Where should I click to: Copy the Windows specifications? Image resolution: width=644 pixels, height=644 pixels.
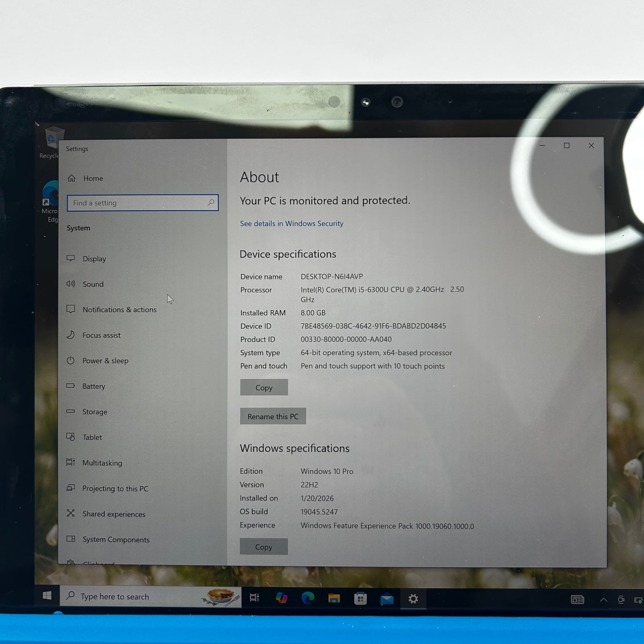pyautogui.click(x=263, y=547)
